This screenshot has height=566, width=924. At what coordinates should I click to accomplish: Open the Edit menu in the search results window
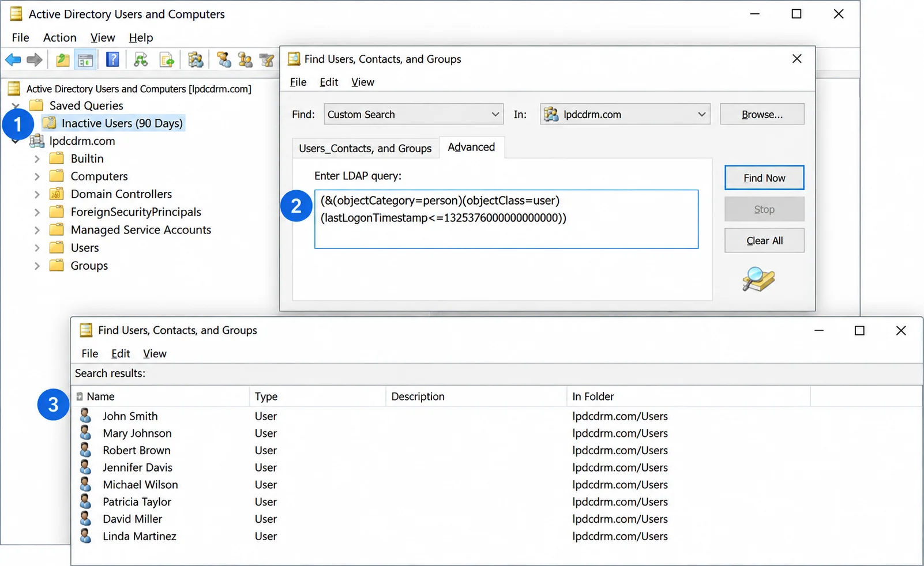coord(121,353)
